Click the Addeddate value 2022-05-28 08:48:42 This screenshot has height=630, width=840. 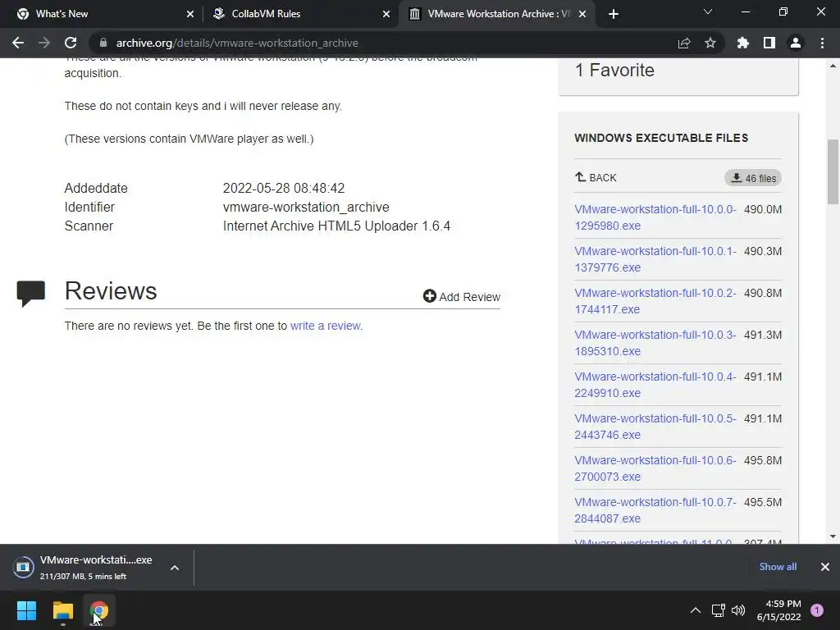(x=283, y=188)
